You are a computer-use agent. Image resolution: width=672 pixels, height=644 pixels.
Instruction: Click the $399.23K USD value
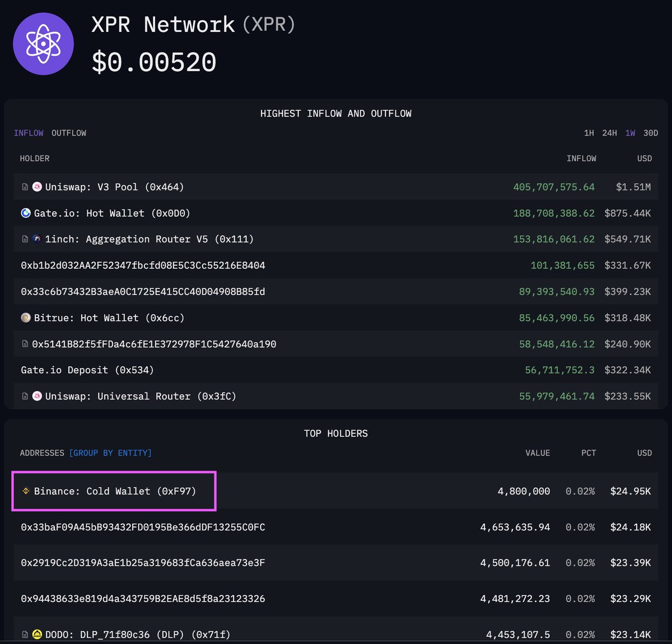point(628,291)
